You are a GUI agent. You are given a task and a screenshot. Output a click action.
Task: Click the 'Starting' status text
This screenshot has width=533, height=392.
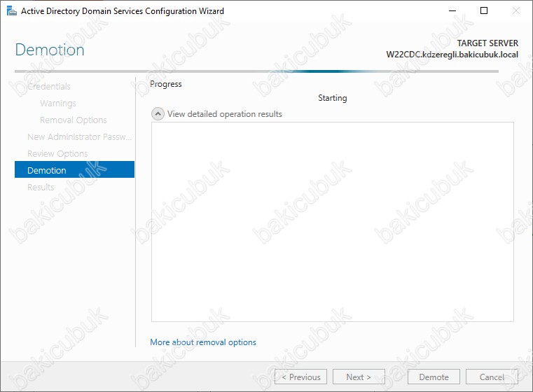point(333,98)
